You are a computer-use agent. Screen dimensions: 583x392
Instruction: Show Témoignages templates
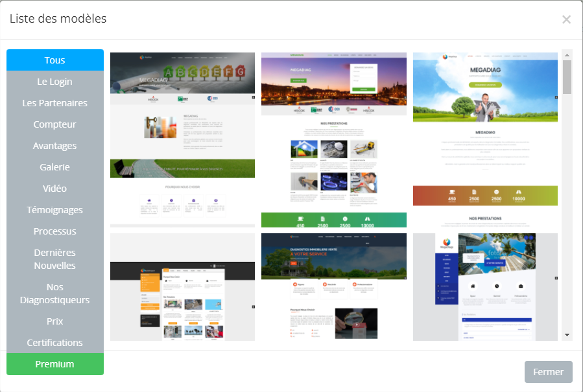coord(55,209)
